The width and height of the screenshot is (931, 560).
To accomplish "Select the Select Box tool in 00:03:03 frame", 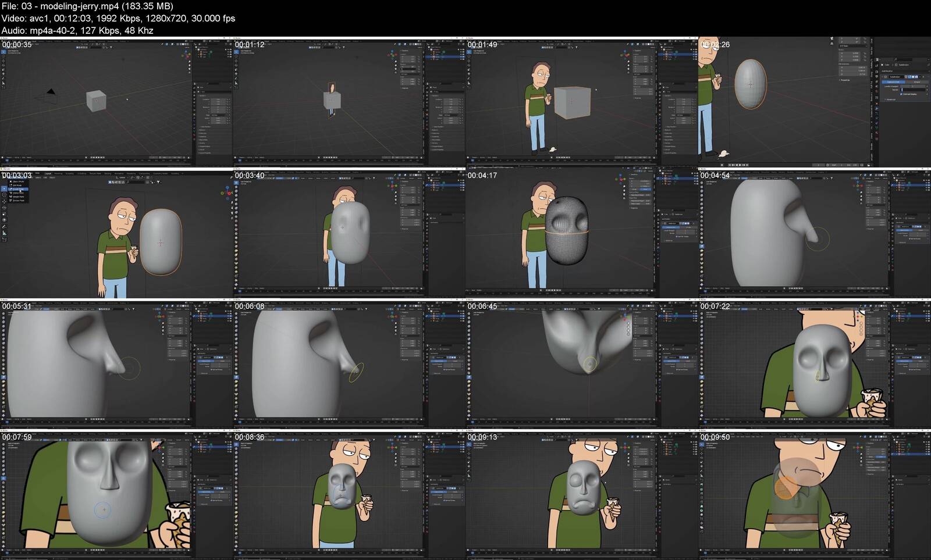I will (4, 189).
